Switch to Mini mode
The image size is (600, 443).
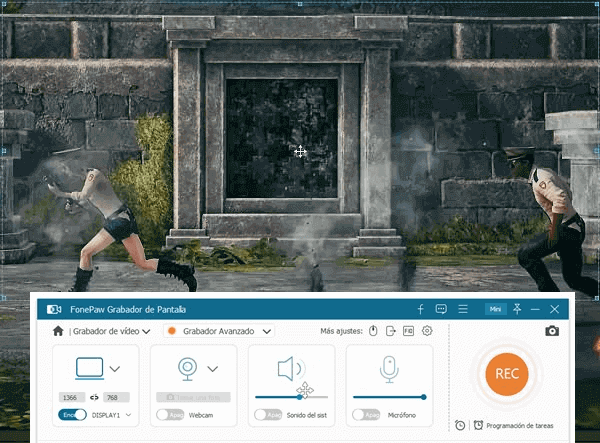496,309
